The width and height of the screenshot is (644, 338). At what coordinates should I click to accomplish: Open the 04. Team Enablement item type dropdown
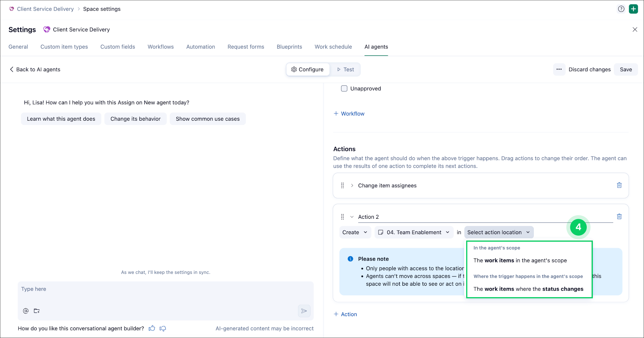(x=414, y=232)
